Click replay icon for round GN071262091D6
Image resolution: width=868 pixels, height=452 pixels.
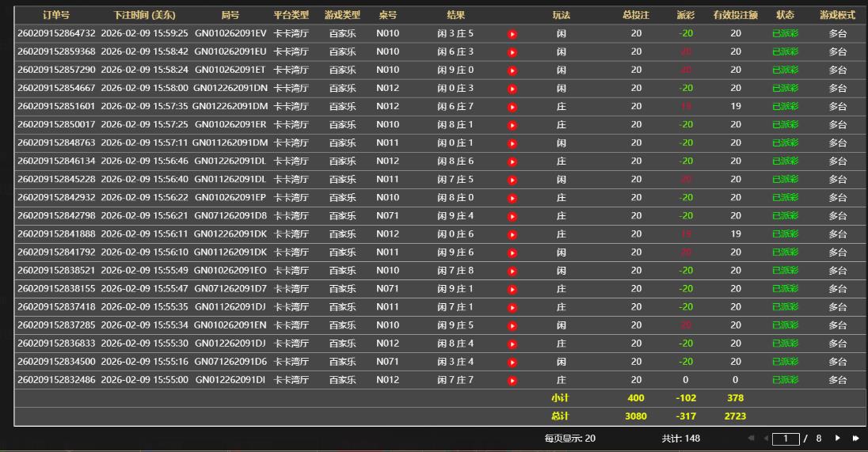[x=512, y=362]
